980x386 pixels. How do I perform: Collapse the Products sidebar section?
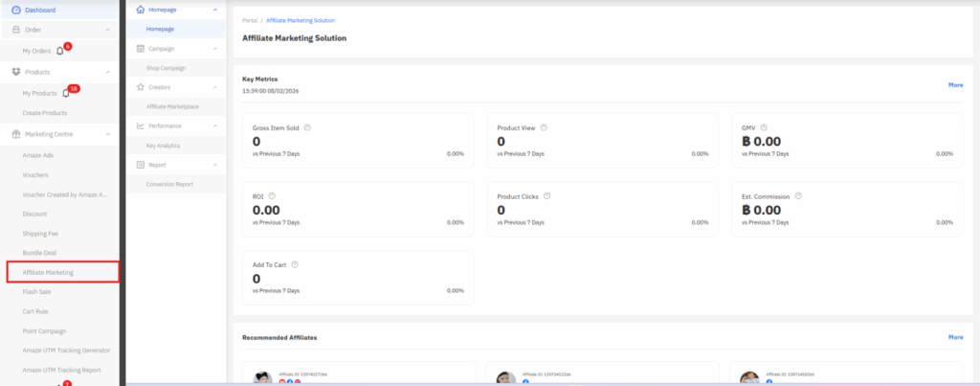(x=107, y=72)
